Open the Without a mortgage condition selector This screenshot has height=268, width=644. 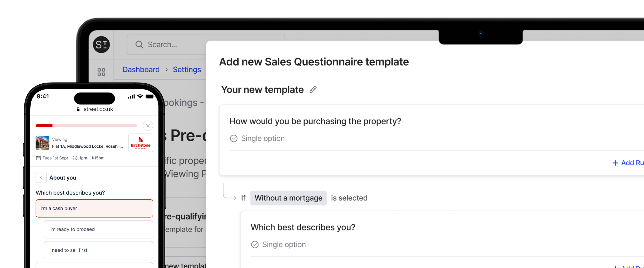click(x=288, y=198)
